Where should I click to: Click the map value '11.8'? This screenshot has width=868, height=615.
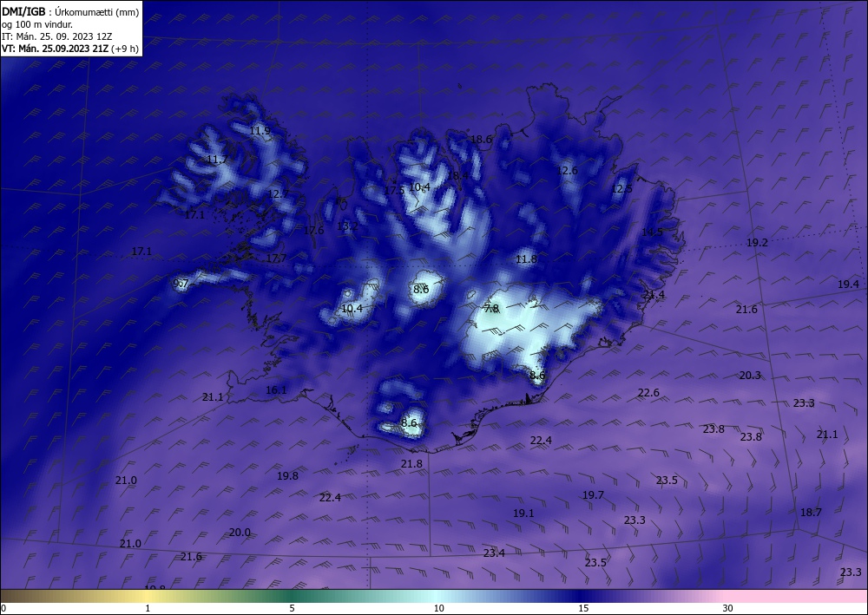tap(526, 258)
